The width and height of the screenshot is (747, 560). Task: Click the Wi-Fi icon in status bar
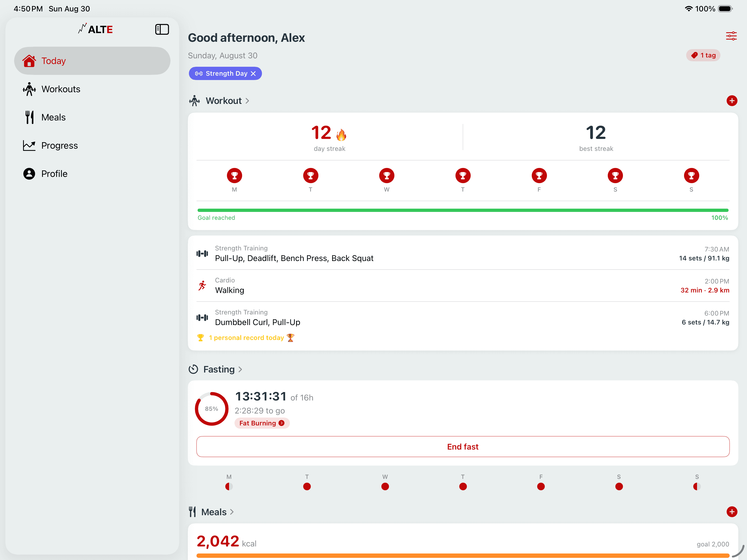[x=688, y=9]
